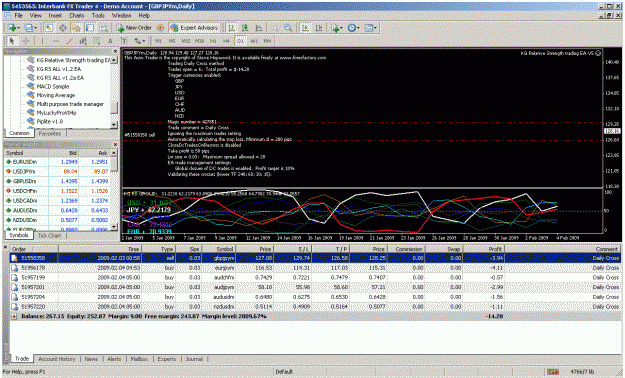The image size is (625, 378).
Task: Select Multi purpose trade manager expert
Action: pyautogui.click(x=70, y=104)
